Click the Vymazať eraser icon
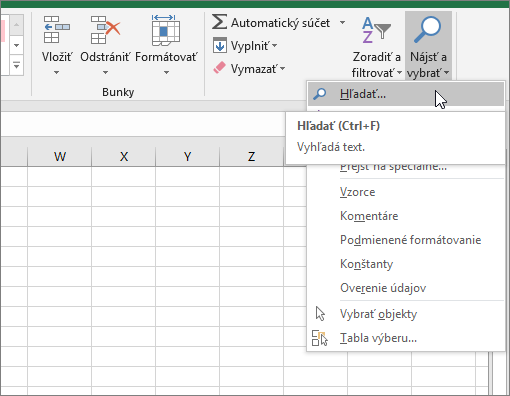The width and height of the screenshot is (510, 396). point(220,68)
